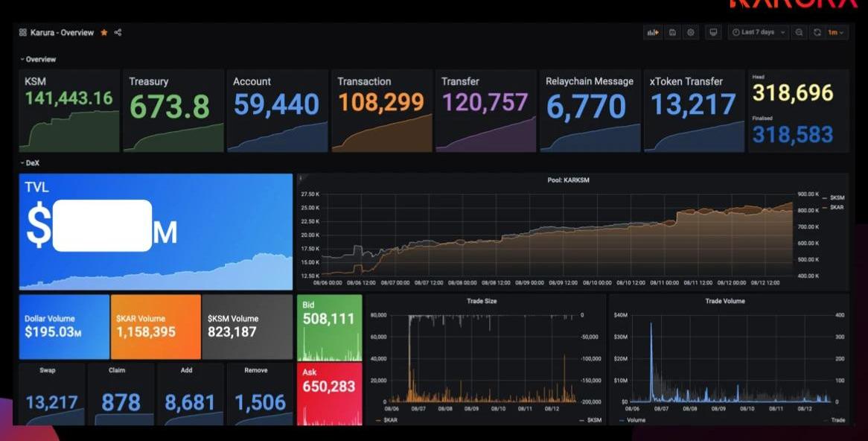
Task: Open dashboard settings gear
Action: pyautogui.click(x=691, y=33)
